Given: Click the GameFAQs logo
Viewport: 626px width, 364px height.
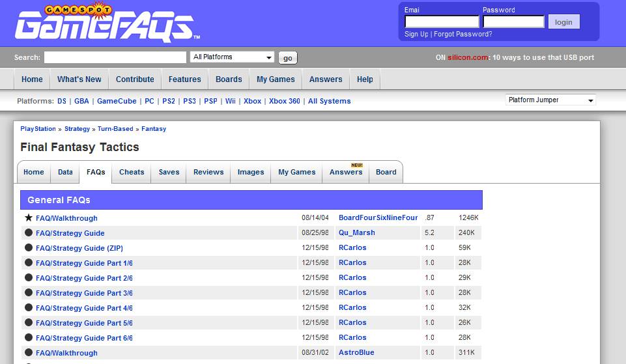Looking at the screenshot, I should [107, 23].
